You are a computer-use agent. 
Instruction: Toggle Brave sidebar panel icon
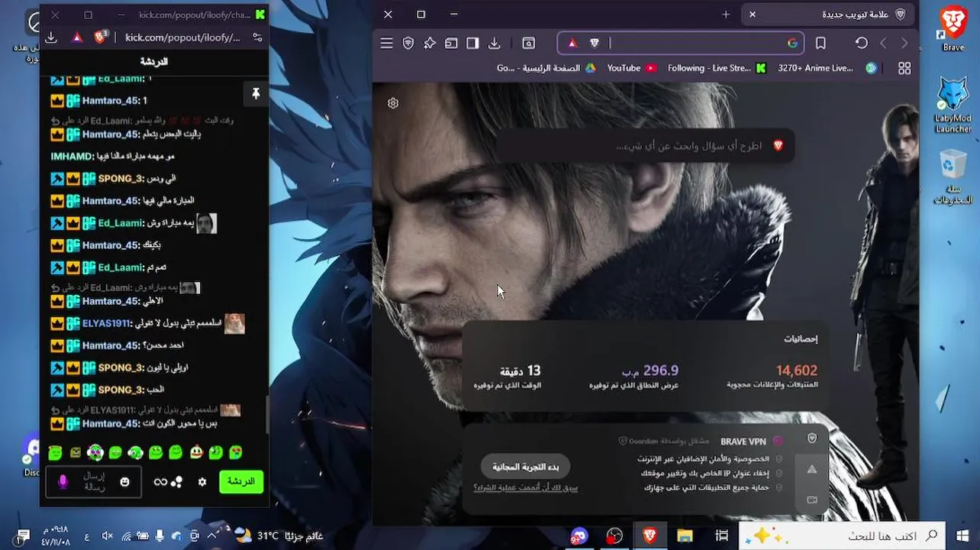(x=472, y=44)
